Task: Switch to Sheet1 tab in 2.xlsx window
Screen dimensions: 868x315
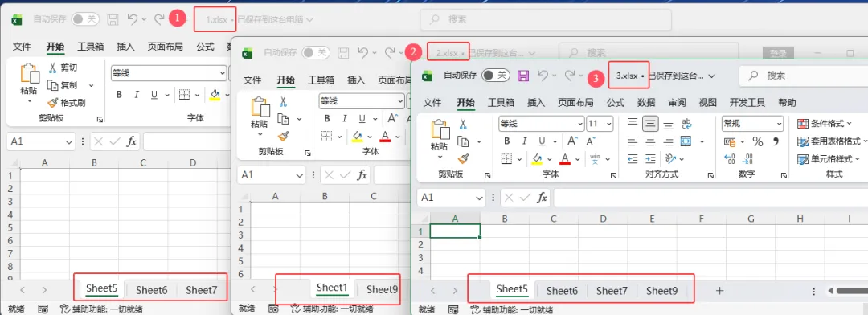Action: tap(332, 288)
